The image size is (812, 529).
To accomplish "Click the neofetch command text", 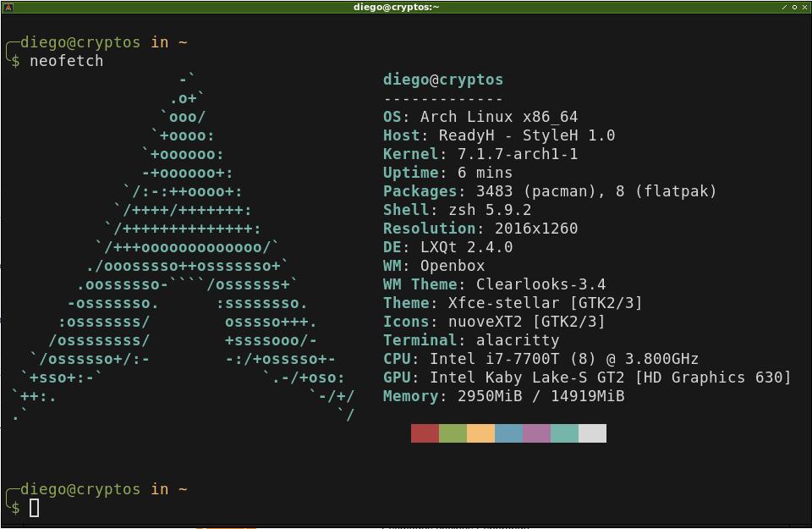I will pos(66,61).
